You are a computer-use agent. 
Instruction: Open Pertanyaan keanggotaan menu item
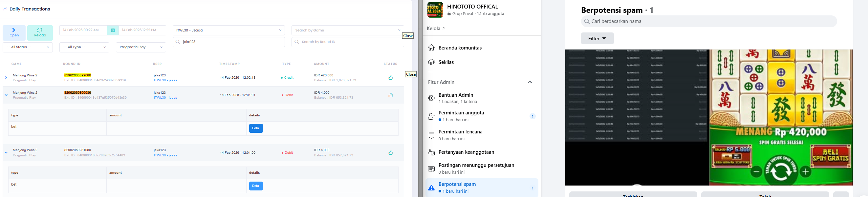coord(482,152)
